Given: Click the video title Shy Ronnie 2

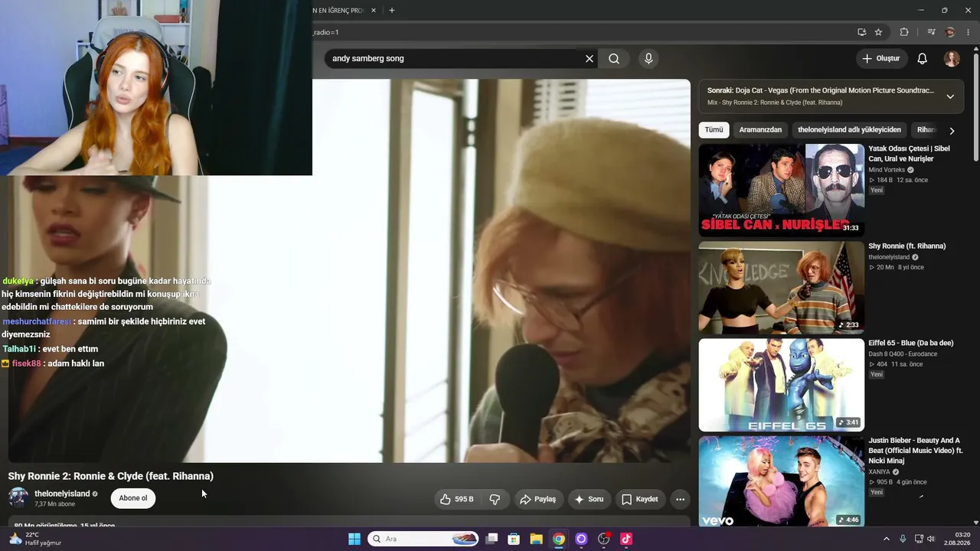Looking at the screenshot, I should [111, 476].
